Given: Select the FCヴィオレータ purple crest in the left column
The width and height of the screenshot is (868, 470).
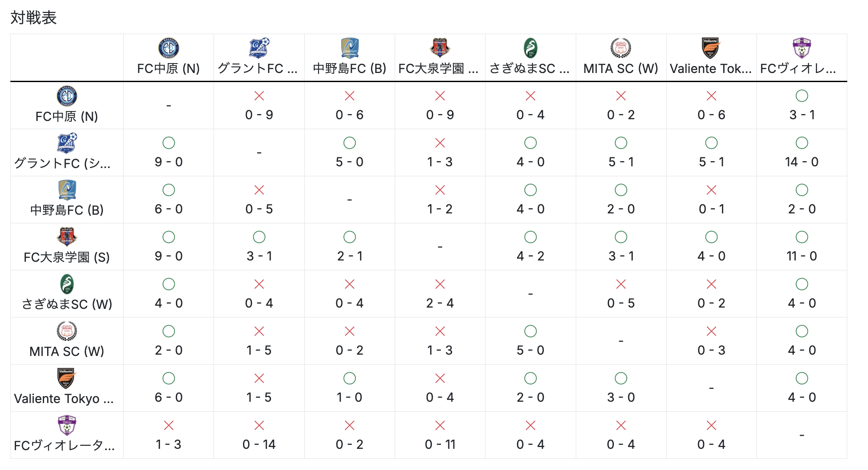Looking at the screenshot, I should pos(67,426).
